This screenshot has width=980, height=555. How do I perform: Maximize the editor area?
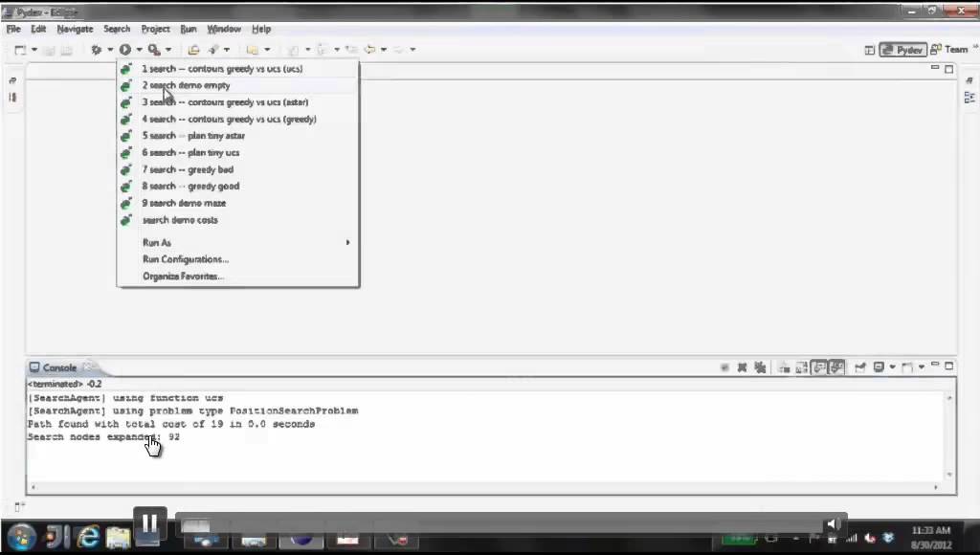(x=948, y=69)
